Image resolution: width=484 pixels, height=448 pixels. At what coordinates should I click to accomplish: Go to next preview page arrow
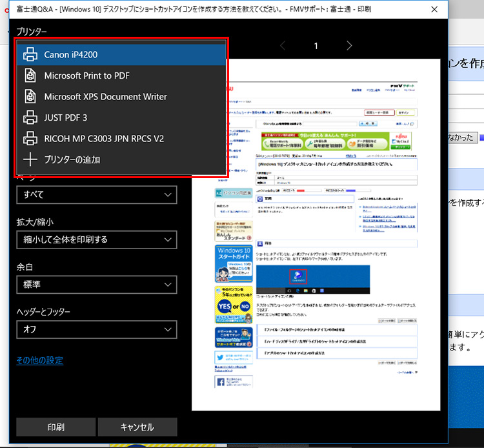point(349,45)
